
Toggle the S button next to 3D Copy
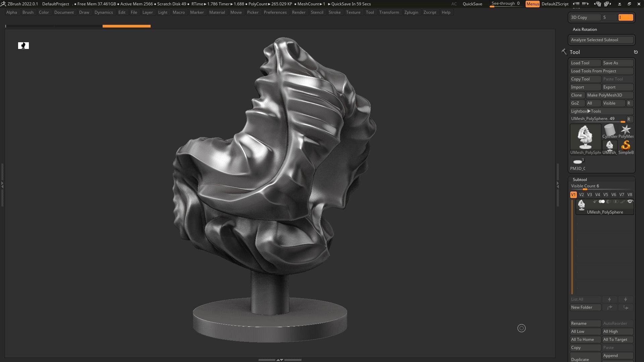coord(610,17)
